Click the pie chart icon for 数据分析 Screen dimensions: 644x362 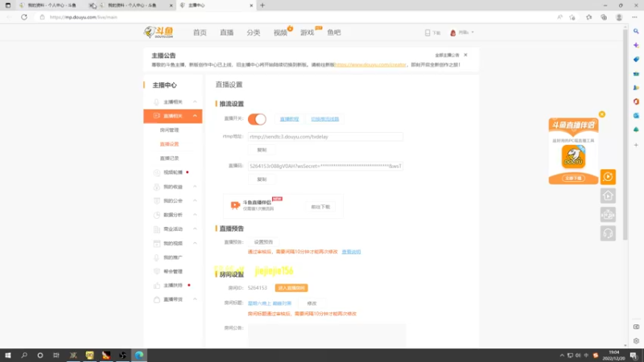point(156,215)
